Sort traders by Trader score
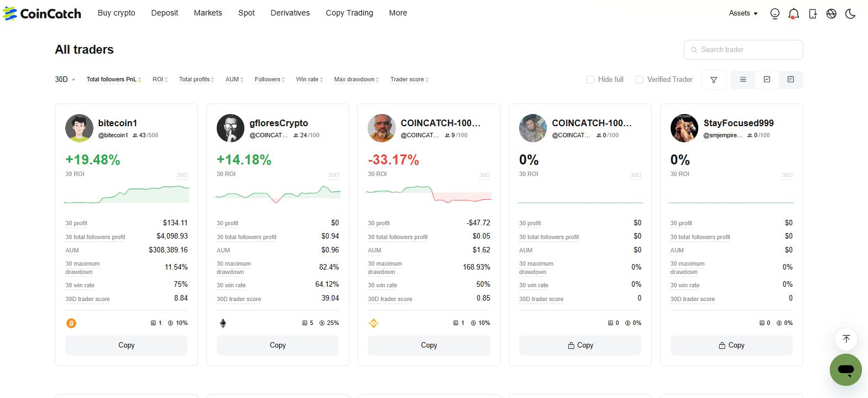 click(x=410, y=80)
